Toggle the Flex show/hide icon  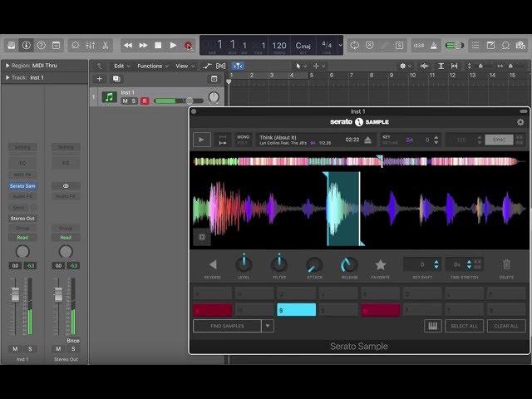point(220,66)
